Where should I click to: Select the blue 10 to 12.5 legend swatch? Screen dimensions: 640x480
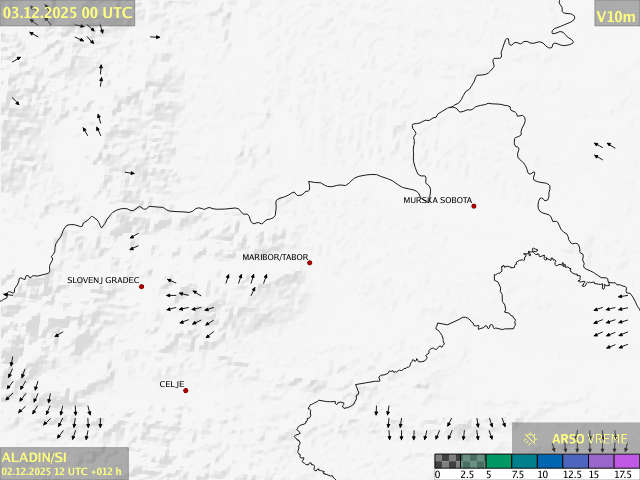549,461
